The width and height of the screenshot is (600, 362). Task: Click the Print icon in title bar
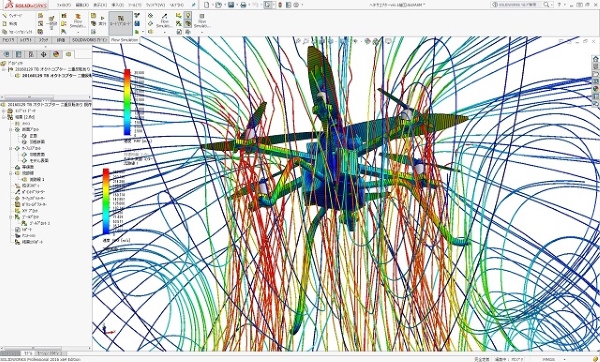click(x=243, y=5)
